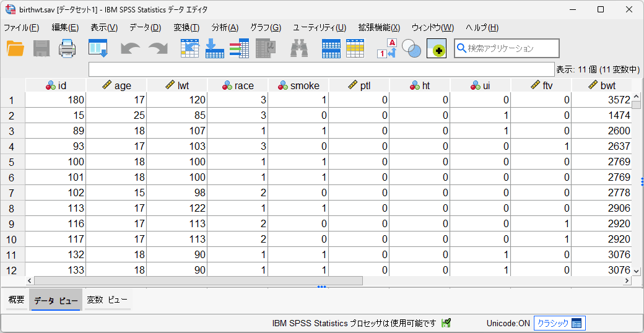Select the race column header

[238, 85]
